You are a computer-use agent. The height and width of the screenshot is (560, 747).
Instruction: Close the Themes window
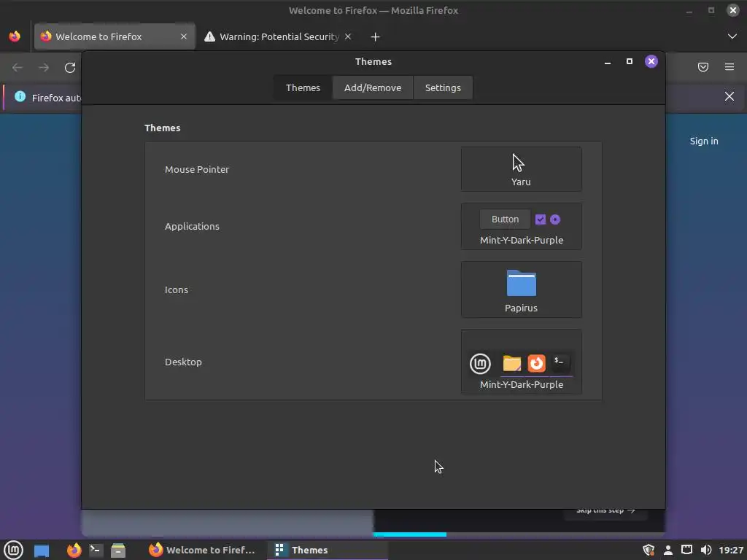tap(651, 61)
